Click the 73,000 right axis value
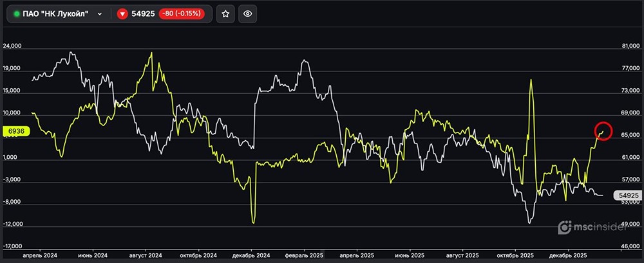The width and height of the screenshot is (644, 263). pyautogui.click(x=631, y=90)
